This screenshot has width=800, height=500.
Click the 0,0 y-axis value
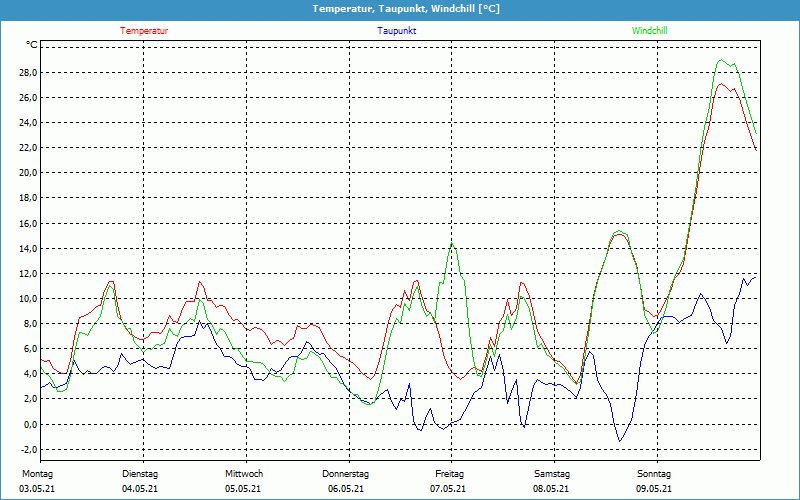pyautogui.click(x=30, y=424)
